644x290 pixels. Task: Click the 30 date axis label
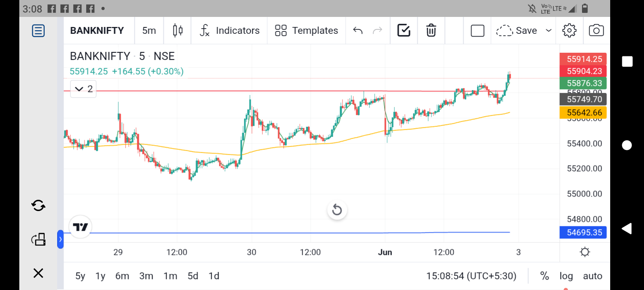click(252, 252)
